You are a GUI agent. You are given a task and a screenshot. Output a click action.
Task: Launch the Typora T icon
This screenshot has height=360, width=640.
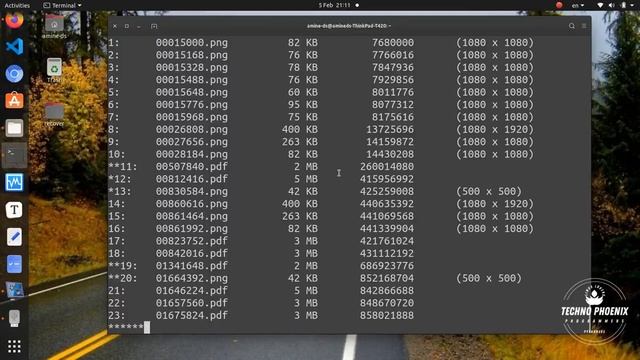(x=14, y=210)
